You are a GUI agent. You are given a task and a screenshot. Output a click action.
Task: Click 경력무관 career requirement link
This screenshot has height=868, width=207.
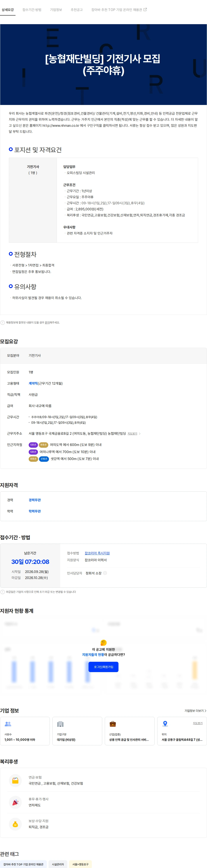tap(35, 500)
